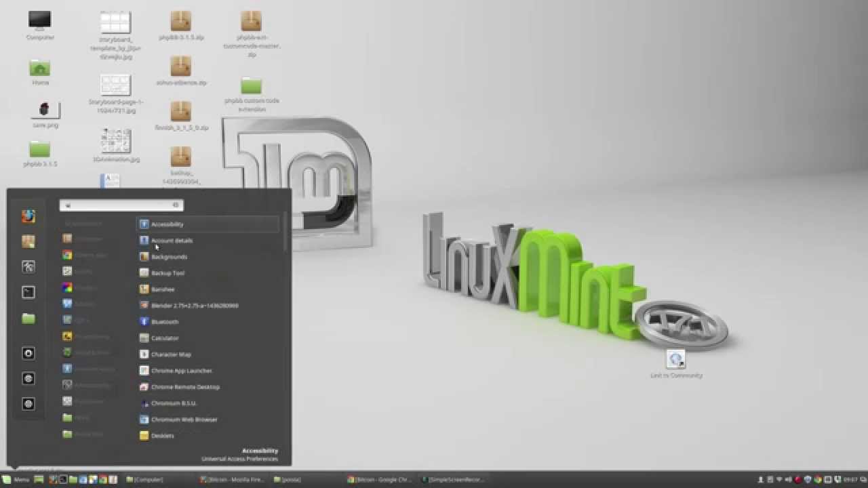Switch to Bitcoin - Mozilla Firefox window
Viewport: 868px width, 488px height.
[233, 479]
